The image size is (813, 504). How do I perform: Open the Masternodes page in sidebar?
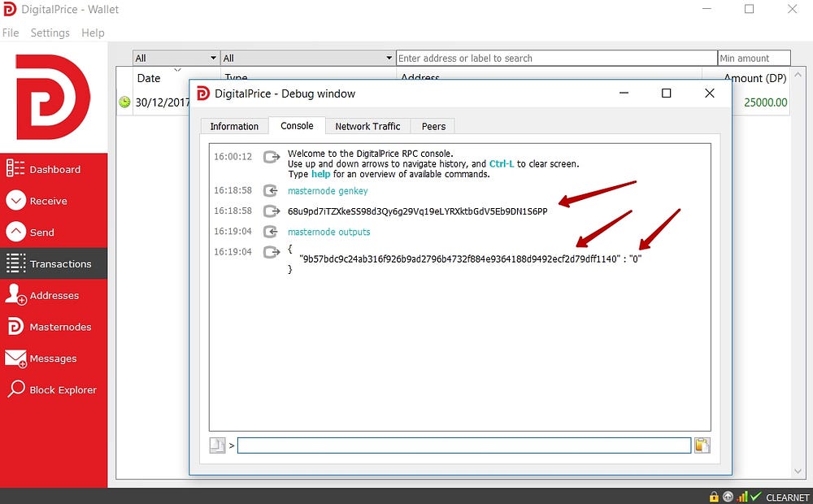pyautogui.click(x=54, y=327)
